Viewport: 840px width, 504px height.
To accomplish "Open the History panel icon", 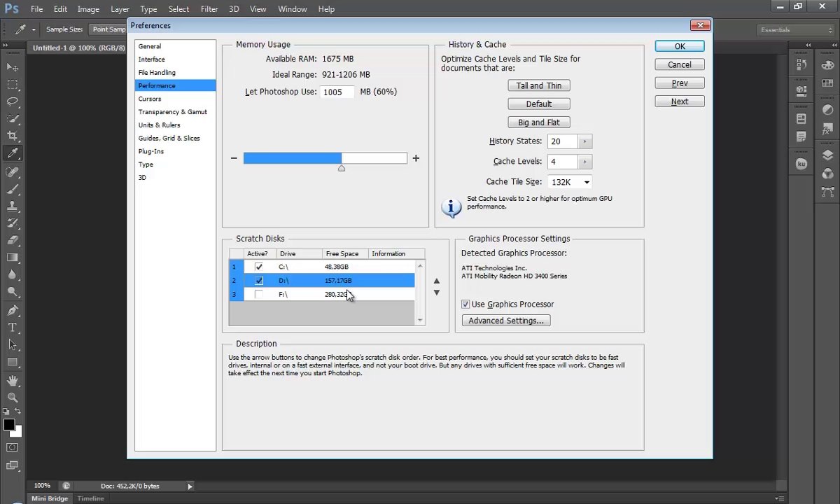I will pyautogui.click(x=801, y=65).
